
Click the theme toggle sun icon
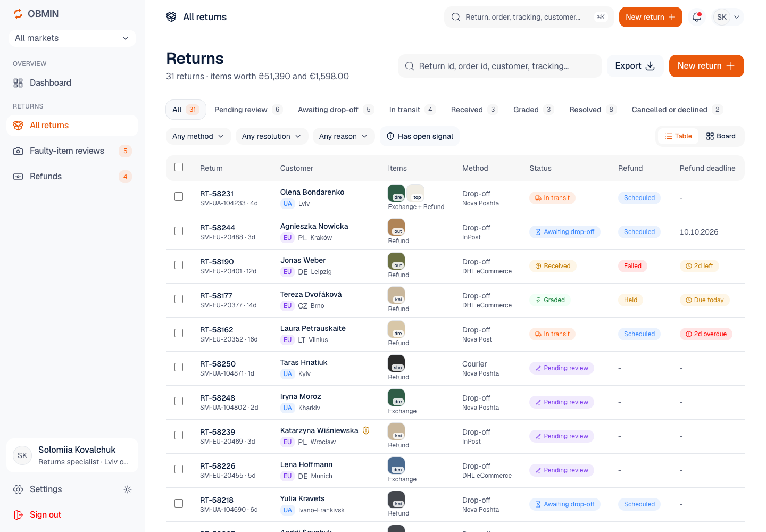[128, 489]
